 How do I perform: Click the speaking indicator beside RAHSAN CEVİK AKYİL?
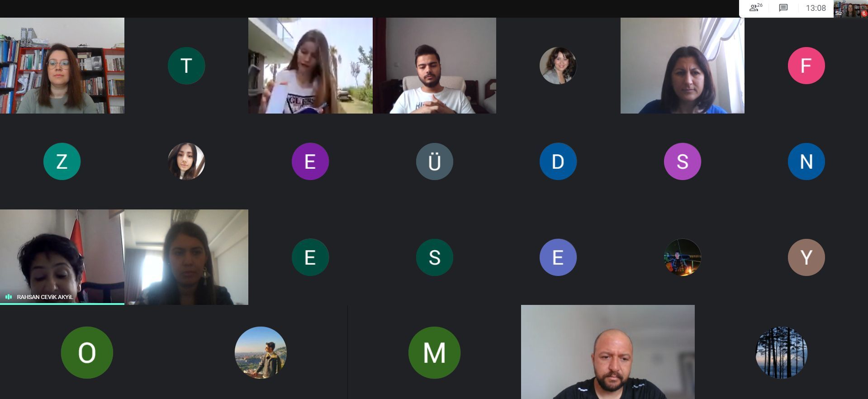tap(9, 297)
